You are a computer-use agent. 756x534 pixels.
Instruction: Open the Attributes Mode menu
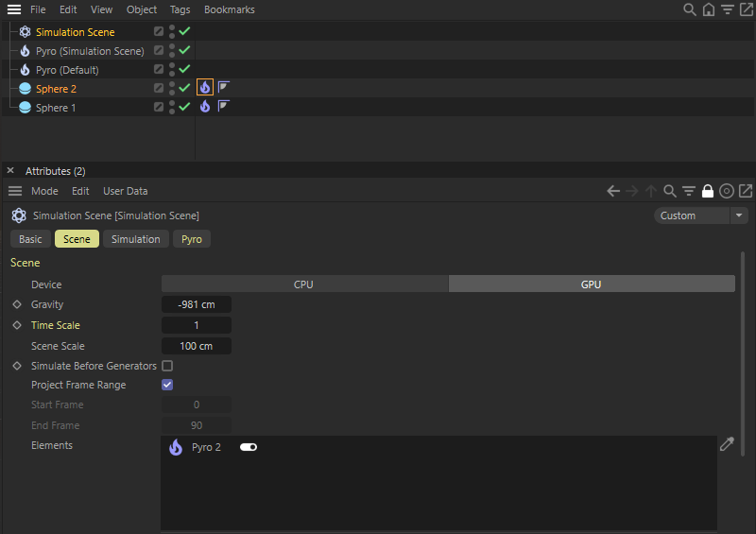[44, 191]
